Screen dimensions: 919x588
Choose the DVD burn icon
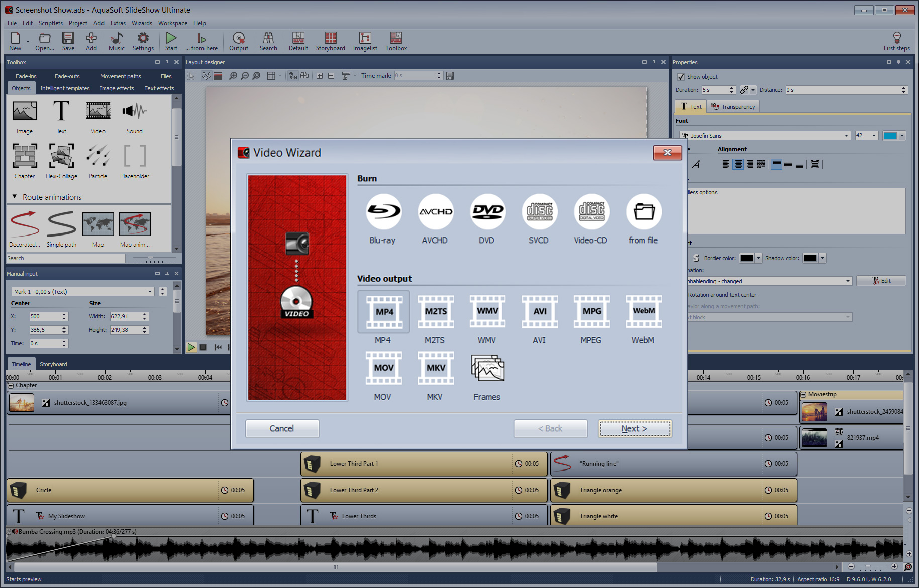(487, 212)
